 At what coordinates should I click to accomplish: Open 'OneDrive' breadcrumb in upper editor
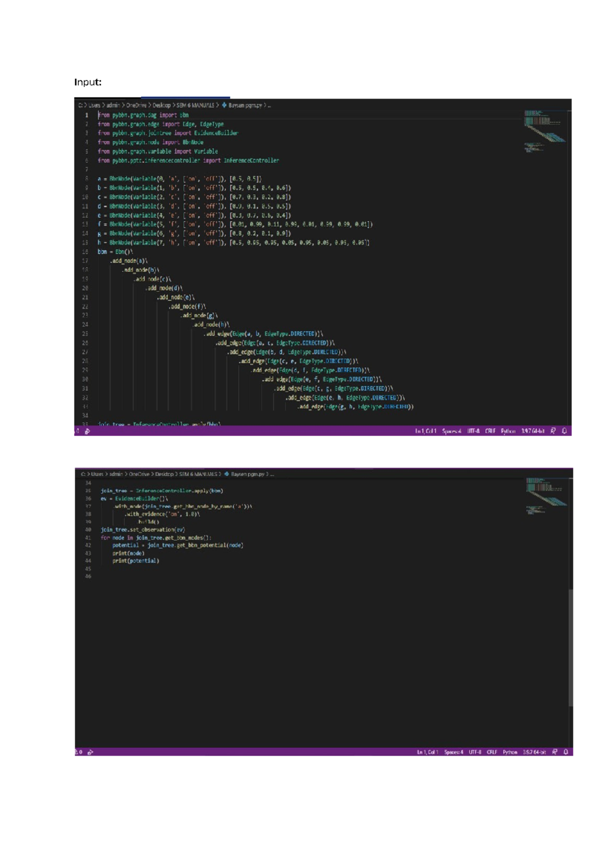(136, 105)
